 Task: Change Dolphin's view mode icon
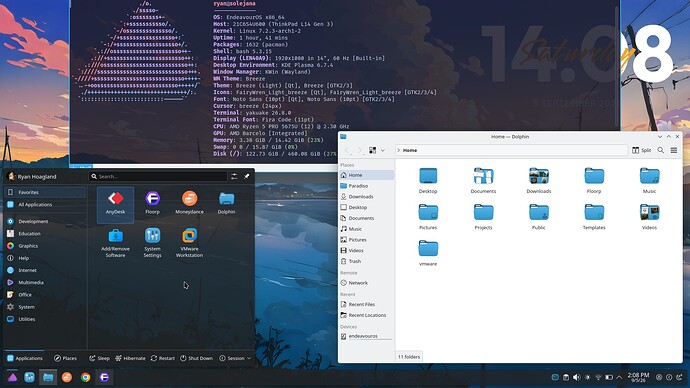click(x=372, y=150)
